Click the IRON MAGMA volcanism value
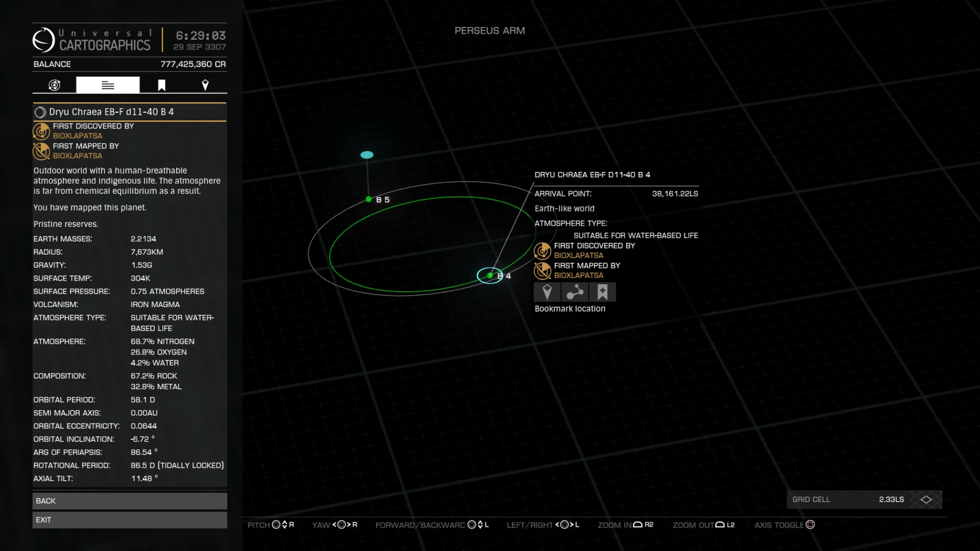Viewport: 980px width, 551px height. (x=155, y=305)
